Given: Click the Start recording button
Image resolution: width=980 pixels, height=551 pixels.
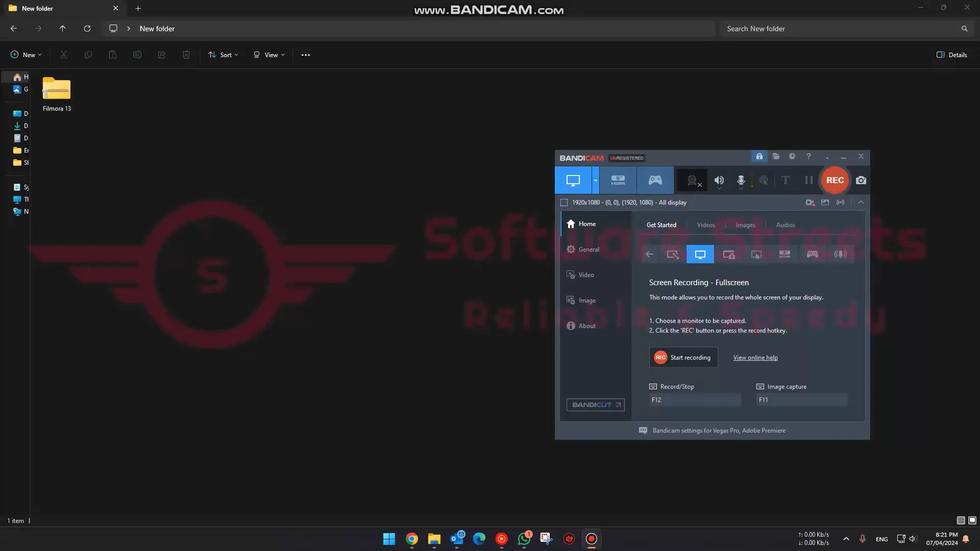Looking at the screenshot, I should point(683,357).
